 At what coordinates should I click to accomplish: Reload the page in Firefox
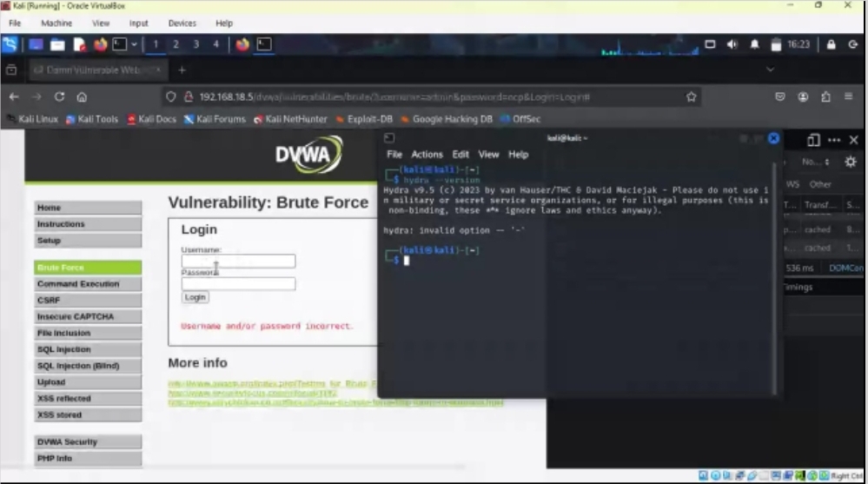click(x=59, y=97)
